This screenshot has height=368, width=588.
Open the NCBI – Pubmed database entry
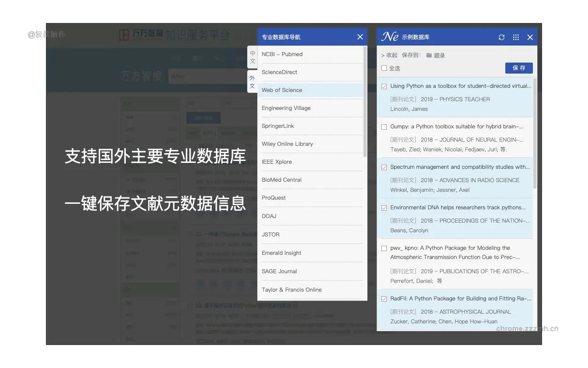click(x=282, y=54)
